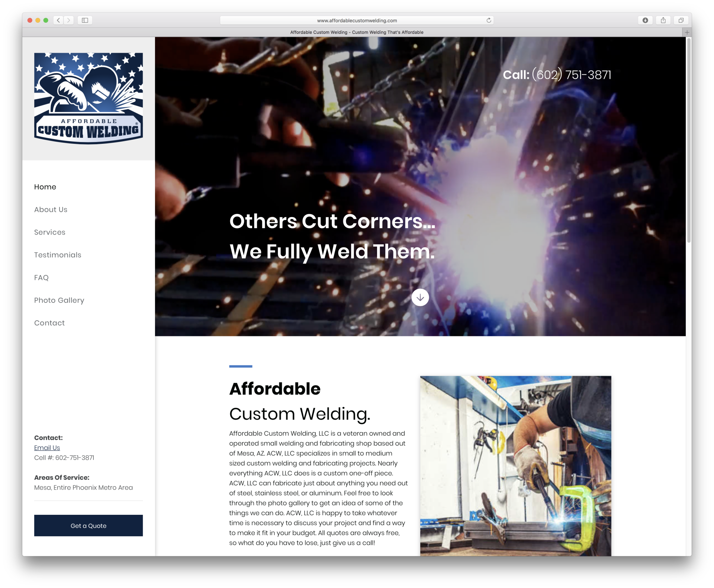Open the Safari downloads icon
This screenshot has height=588, width=714.
pos(645,20)
